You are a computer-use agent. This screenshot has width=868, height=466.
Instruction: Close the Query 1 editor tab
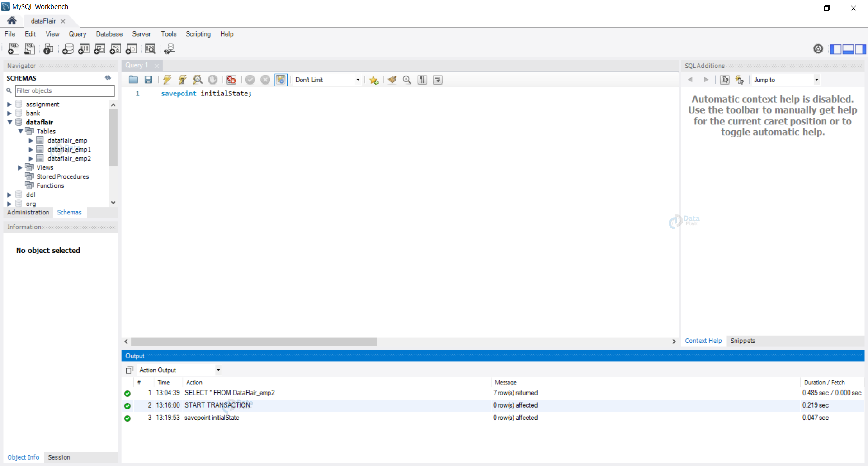coord(156,66)
